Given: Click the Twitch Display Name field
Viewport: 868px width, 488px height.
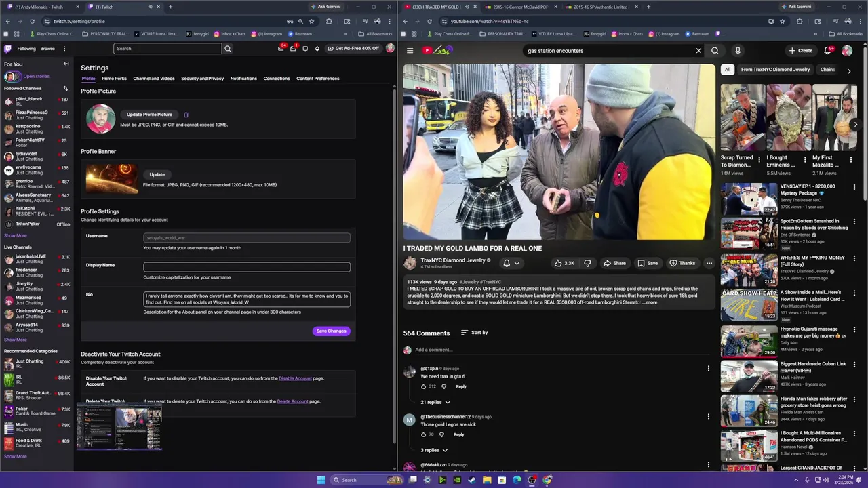Looking at the screenshot, I should click(x=247, y=267).
